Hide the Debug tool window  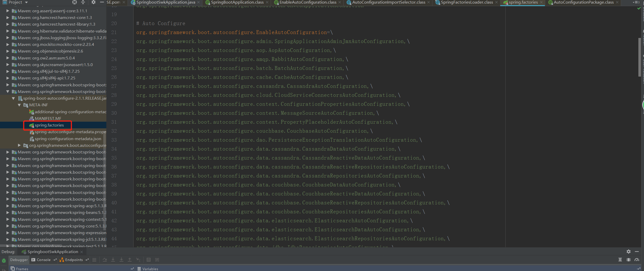coord(637,252)
